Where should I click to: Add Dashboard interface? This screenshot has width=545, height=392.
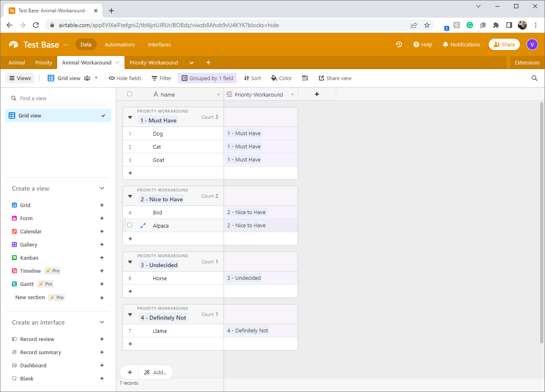coord(102,365)
